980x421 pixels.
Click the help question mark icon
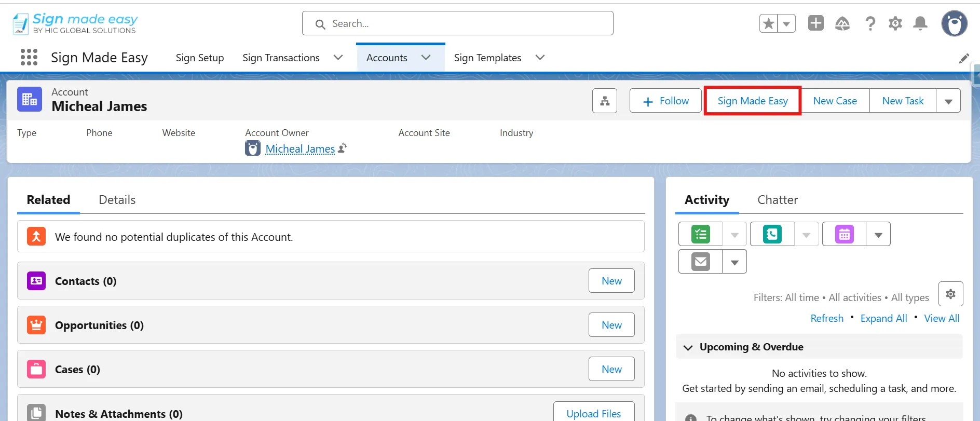[x=870, y=23]
